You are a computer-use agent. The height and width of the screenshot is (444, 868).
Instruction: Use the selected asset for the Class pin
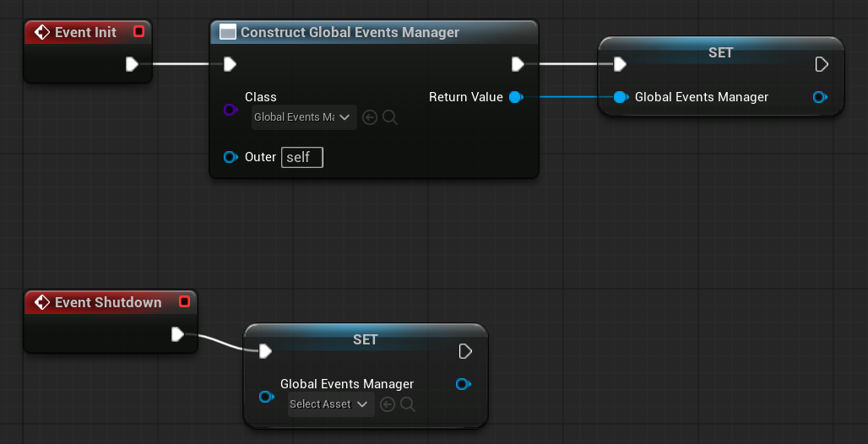[370, 117]
